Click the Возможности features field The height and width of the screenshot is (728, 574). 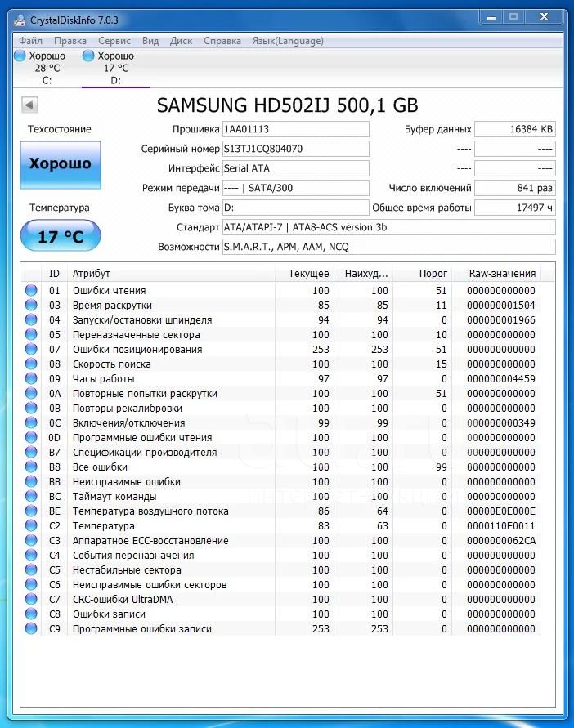tap(388, 247)
